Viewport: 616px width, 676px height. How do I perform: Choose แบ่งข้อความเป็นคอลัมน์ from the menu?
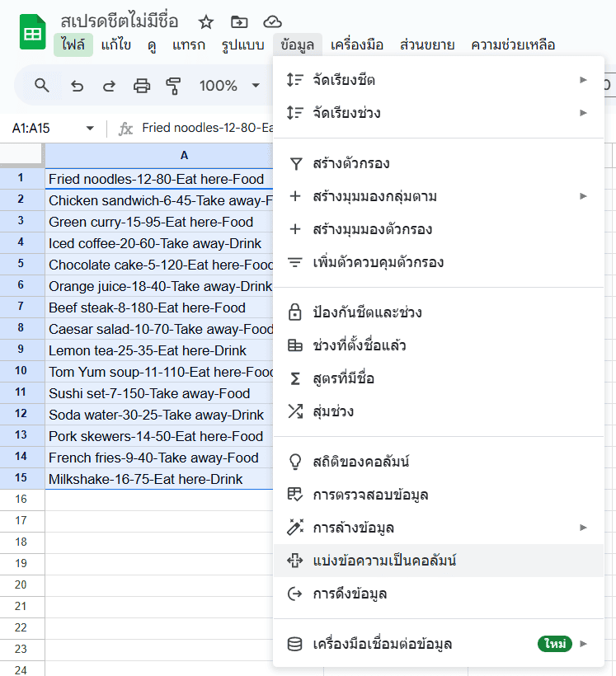pos(384,561)
